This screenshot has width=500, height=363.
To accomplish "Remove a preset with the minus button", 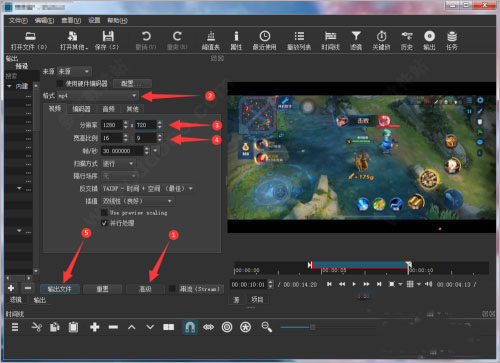I will (x=28, y=288).
